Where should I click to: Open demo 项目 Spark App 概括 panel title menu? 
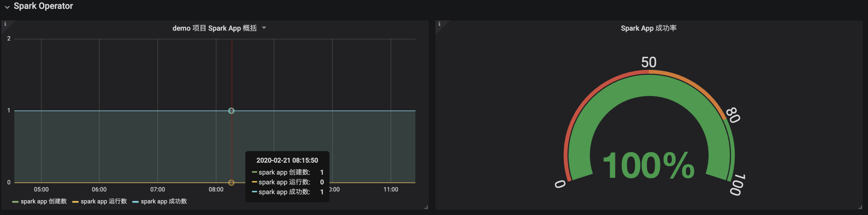point(215,28)
